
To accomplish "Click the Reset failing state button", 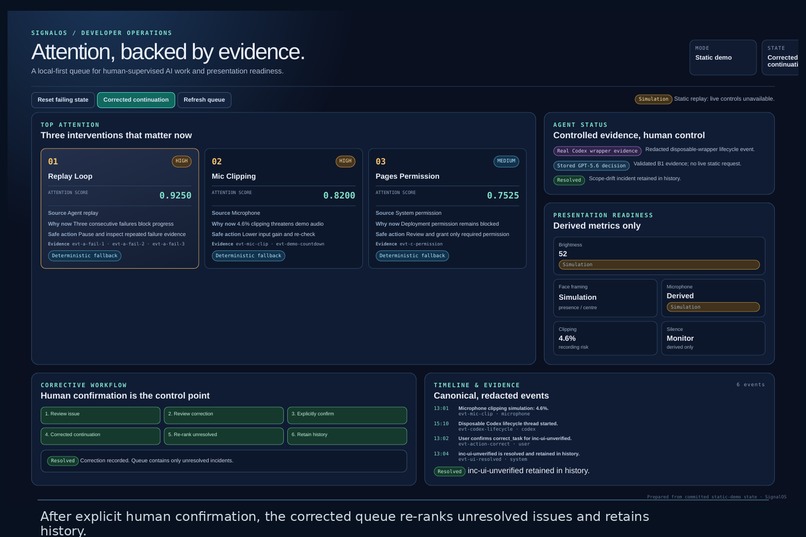I will 63,100.
